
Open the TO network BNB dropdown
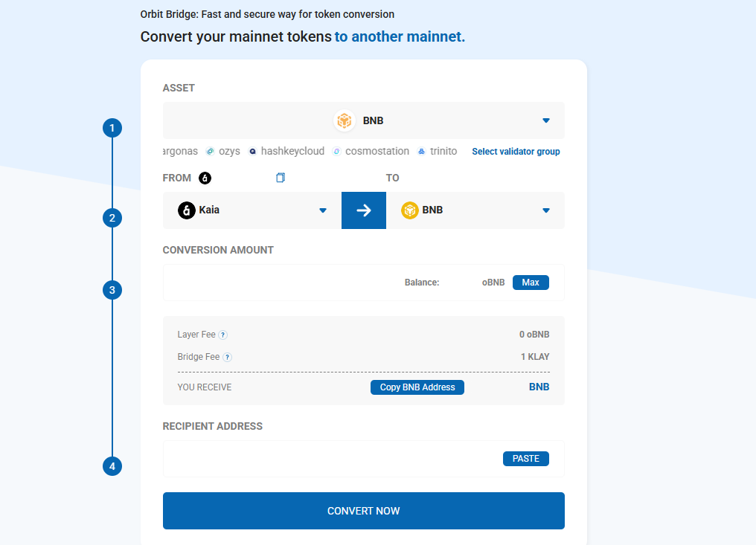(546, 210)
